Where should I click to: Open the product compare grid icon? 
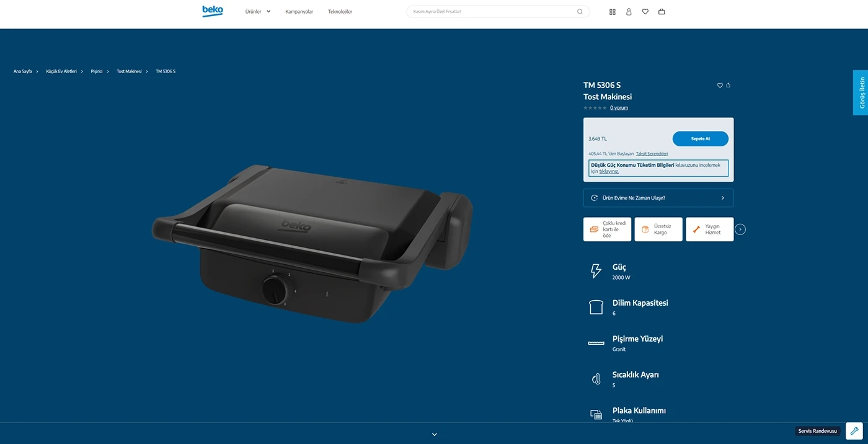[x=613, y=12]
